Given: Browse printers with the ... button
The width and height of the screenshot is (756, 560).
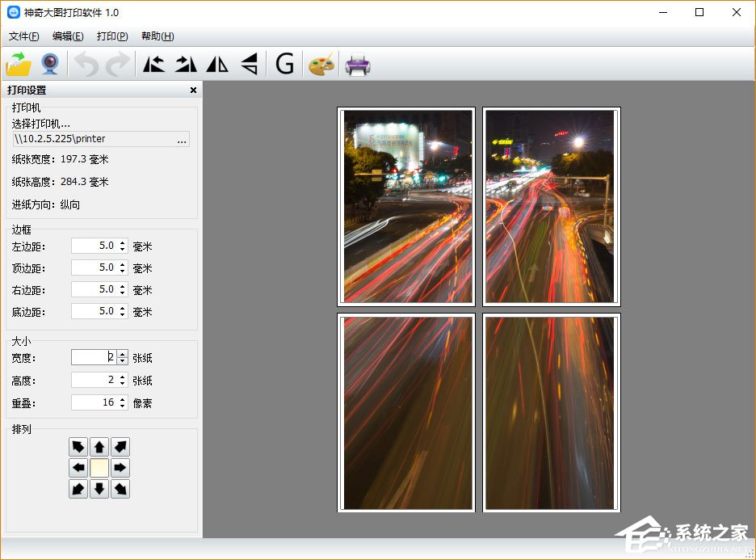Looking at the screenshot, I should [182, 139].
